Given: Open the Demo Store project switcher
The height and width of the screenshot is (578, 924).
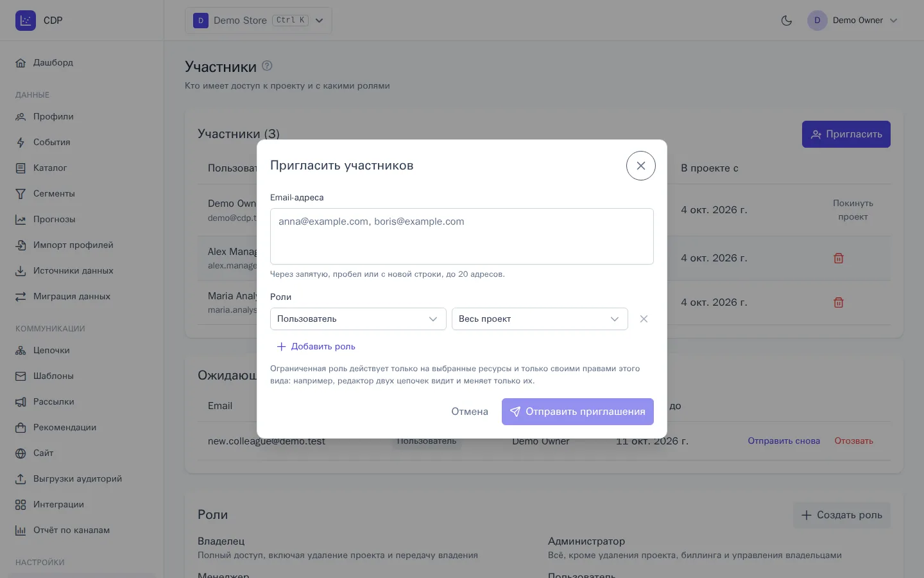Looking at the screenshot, I should pos(259,21).
